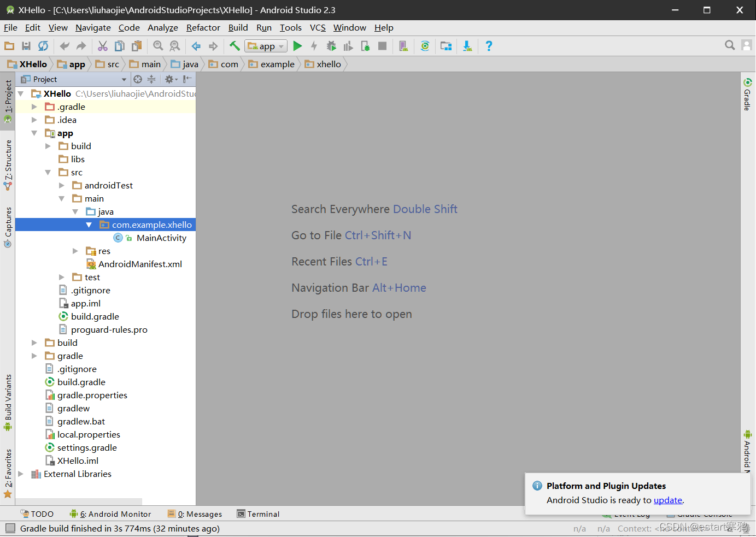The height and width of the screenshot is (537, 756).
Task: Click the Debug app bug icon
Action: (x=331, y=46)
